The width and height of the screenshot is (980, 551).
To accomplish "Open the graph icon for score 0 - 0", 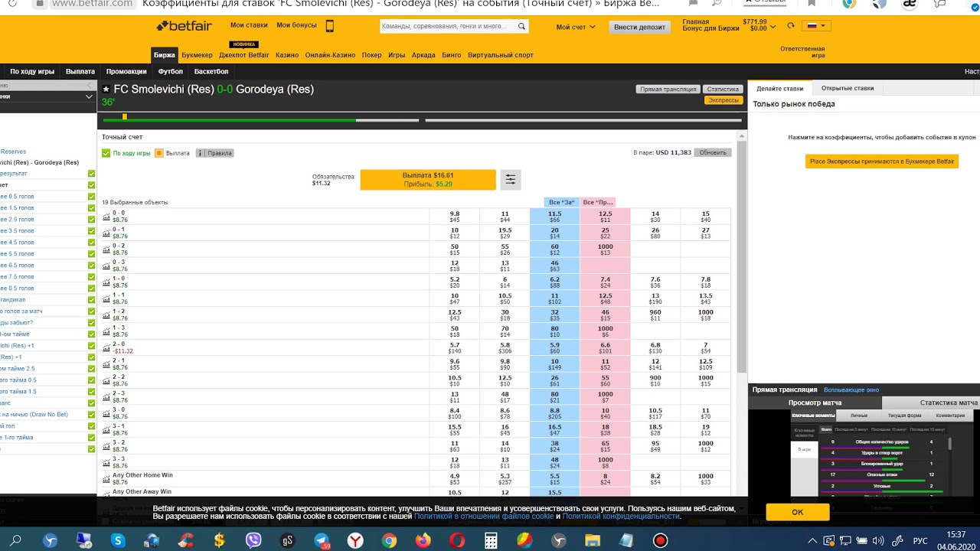I will pyautogui.click(x=106, y=217).
